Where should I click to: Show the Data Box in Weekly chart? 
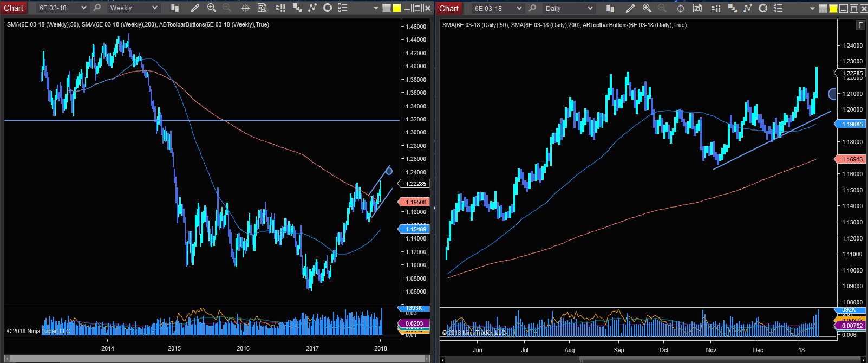tap(262, 8)
